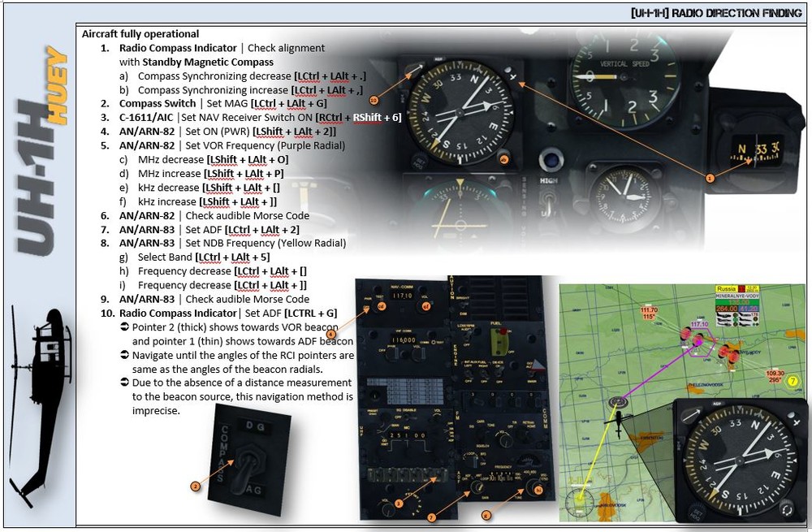Click the heading 'Aircraft fully operational'
The image size is (812, 532).
click(140, 33)
